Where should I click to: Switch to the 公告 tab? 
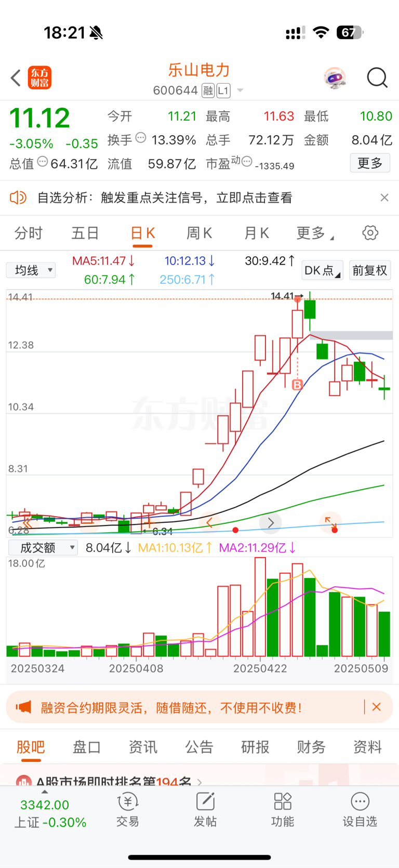(x=199, y=747)
